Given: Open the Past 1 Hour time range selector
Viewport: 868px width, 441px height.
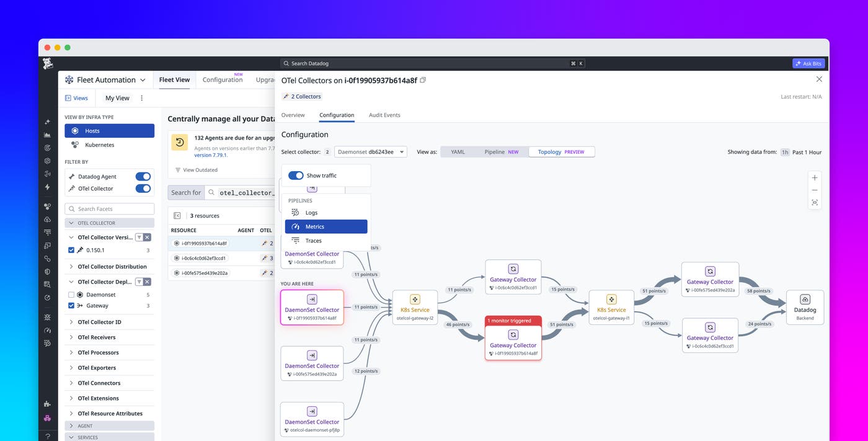Looking at the screenshot, I should click(x=800, y=152).
